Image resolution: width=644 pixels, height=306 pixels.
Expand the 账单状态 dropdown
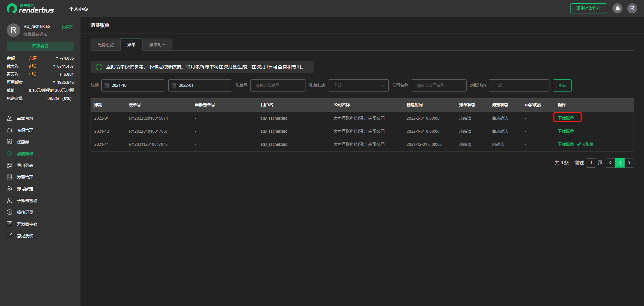point(358,85)
